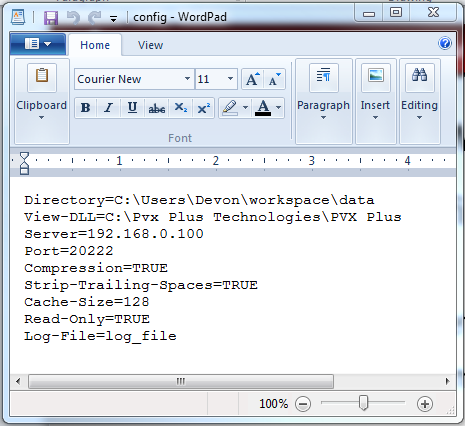465x426 pixels.
Task: Click the Grow Font icon
Action: 252,79
